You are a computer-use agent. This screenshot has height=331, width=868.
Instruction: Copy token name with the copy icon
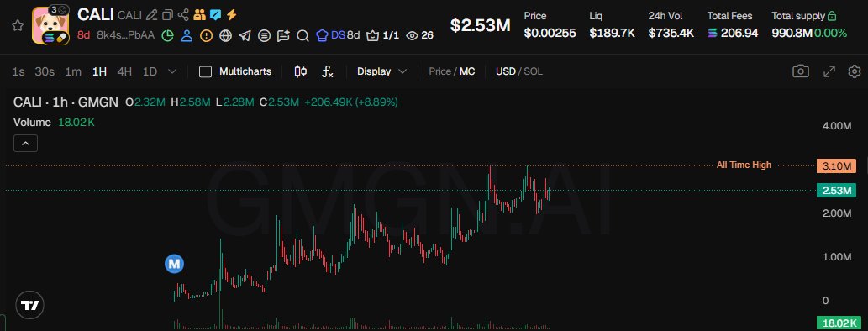pos(168,15)
